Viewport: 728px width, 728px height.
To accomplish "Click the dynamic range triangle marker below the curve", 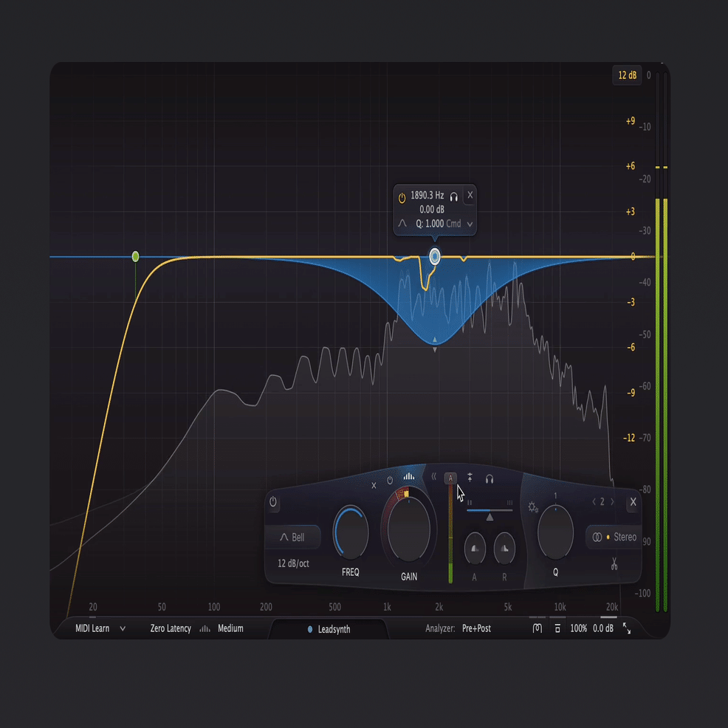I will pyautogui.click(x=435, y=350).
